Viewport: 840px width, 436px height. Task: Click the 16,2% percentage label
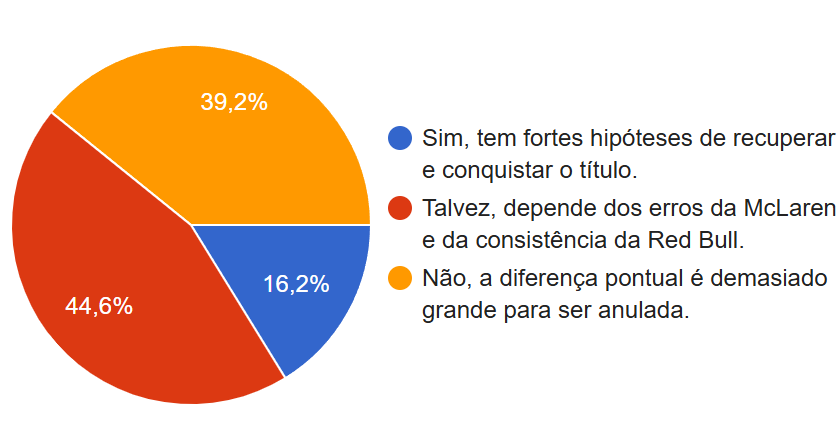[x=296, y=284]
